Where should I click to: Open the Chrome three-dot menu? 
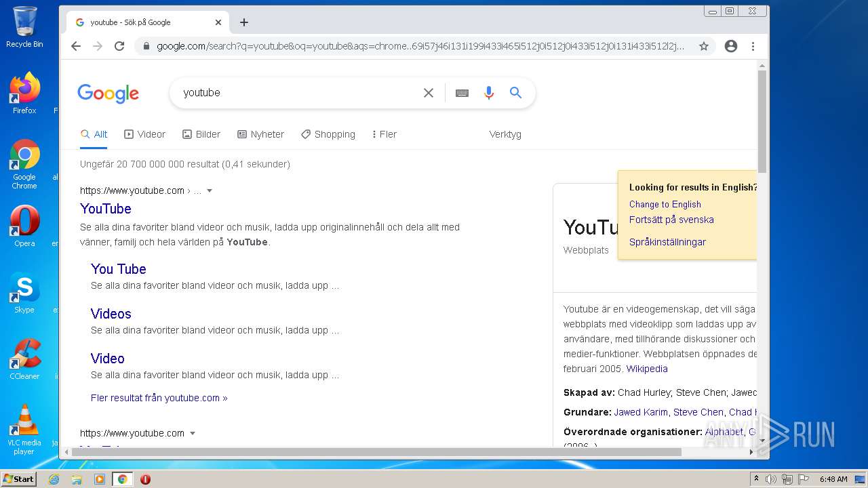pyautogui.click(x=753, y=46)
